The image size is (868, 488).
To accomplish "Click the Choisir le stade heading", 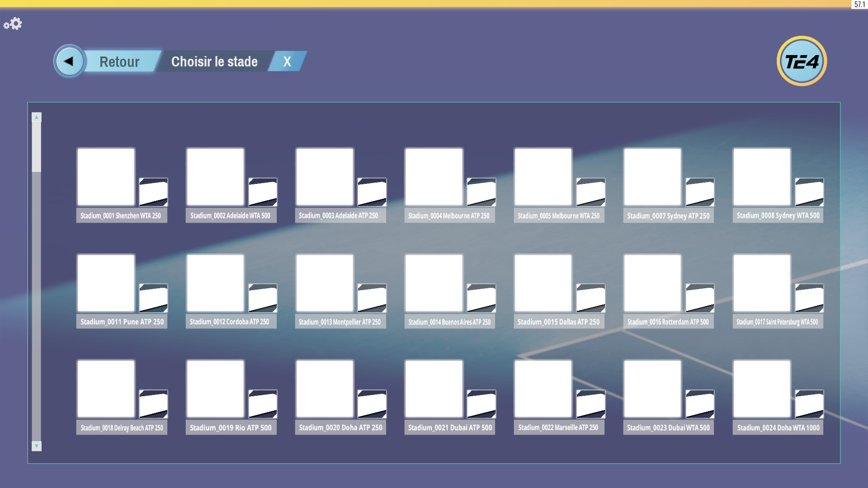I will pyautogui.click(x=214, y=61).
